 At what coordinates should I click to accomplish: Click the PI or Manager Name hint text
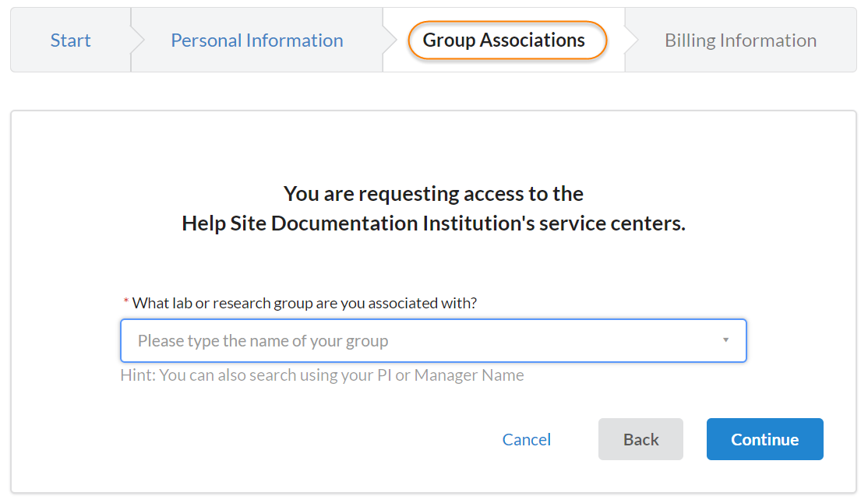point(322,375)
